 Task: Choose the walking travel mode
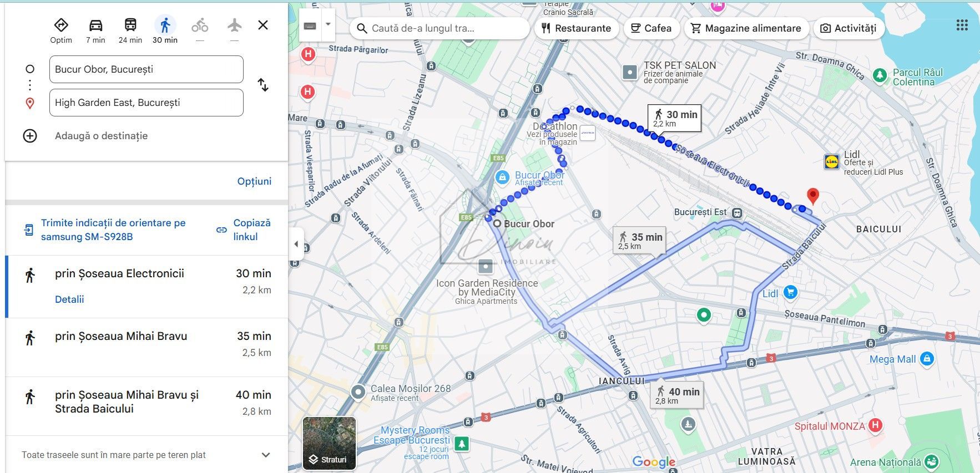point(165,26)
